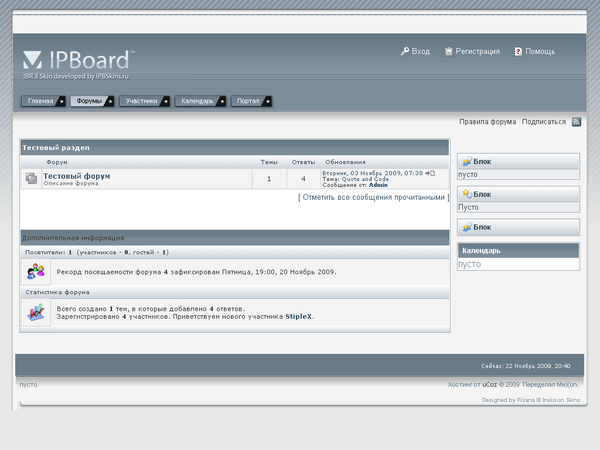The height and width of the screenshot is (450, 600).
Task: Click the go-to-last-post arrow icon
Action: 430,173
